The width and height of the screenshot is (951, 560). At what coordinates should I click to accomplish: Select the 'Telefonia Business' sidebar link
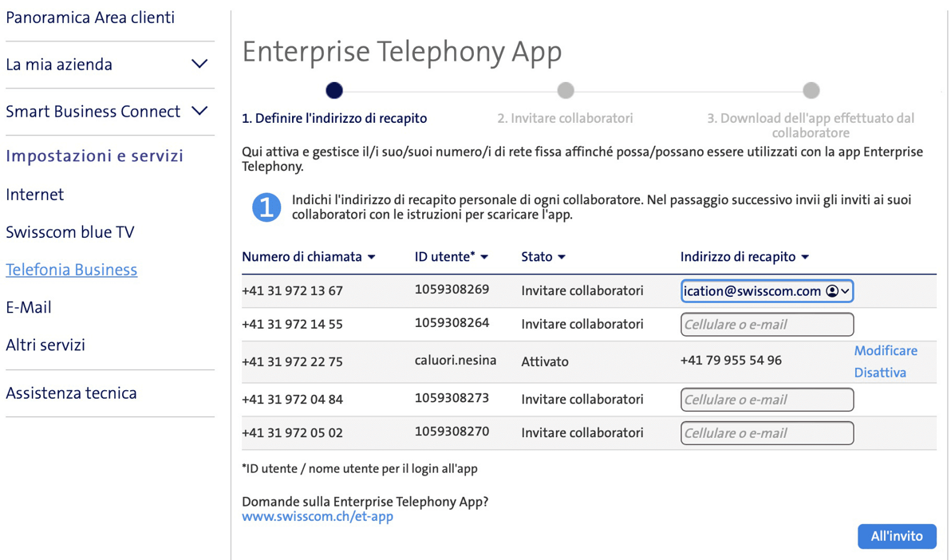(x=71, y=270)
